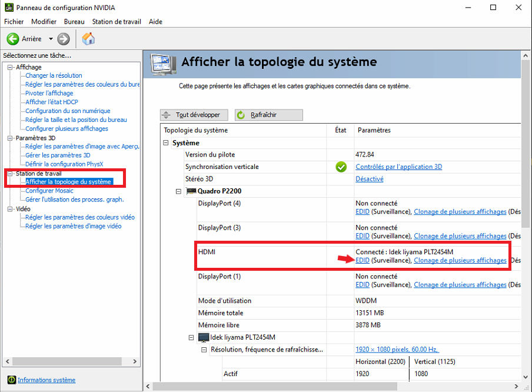Image resolution: width=532 pixels, height=392 pixels.
Task: Click the Tout développer expand-all button
Action: [x=194, y=115]
